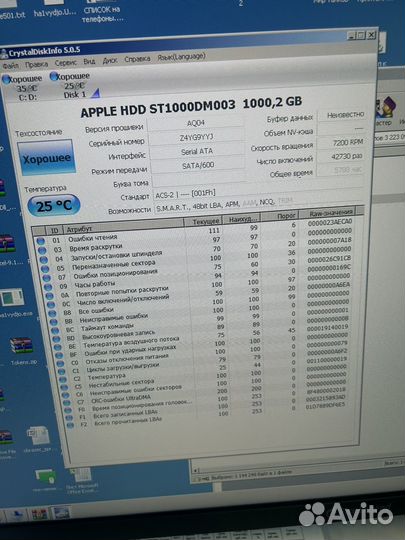Open the СПИСОК на телефоны desktop file
Viewport: 405px width, 540px height.
[x=102, y=11]
